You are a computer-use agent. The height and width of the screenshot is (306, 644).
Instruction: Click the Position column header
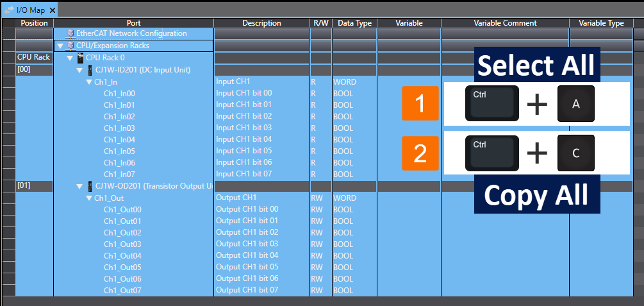[x=35, y=23]
